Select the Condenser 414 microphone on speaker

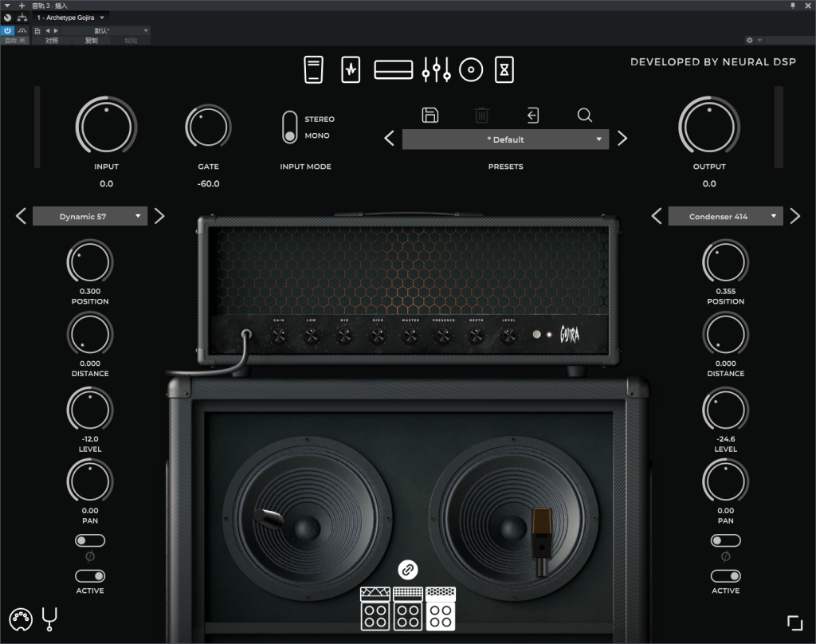click(541, 541)
